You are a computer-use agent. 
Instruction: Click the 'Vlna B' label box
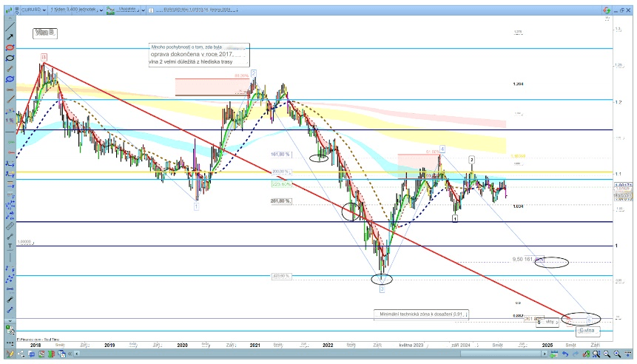[x=46, y=33]
